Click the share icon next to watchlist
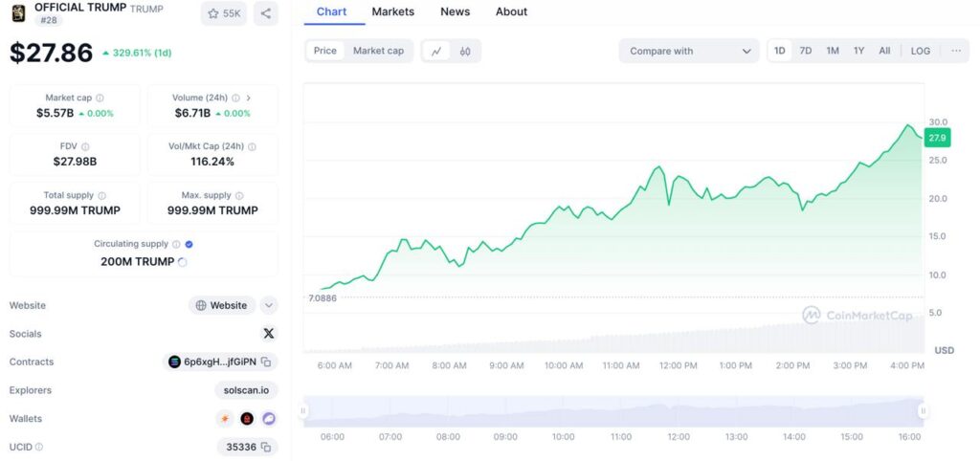The image size is (980, 461). pyautogui.click(x=265, y=13)
